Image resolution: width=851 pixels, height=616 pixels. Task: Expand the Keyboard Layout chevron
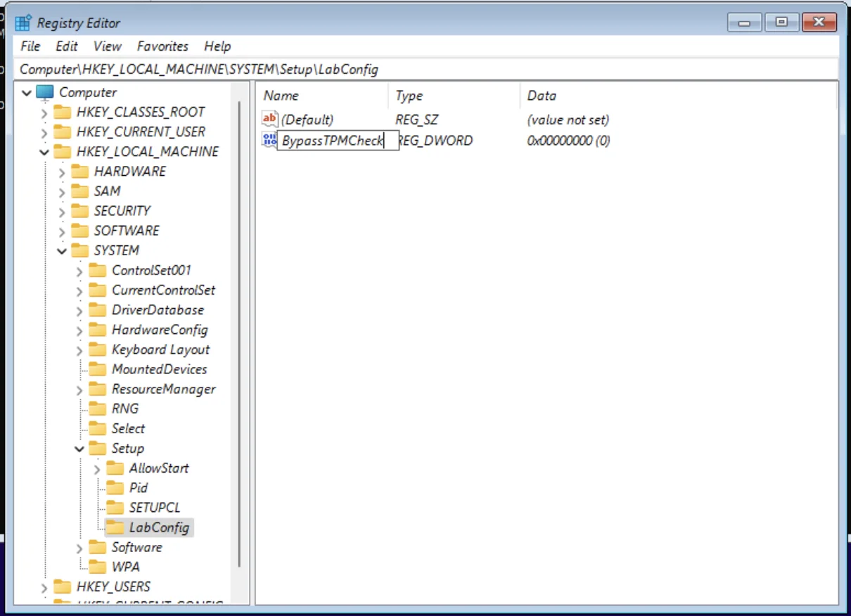pos(79,350)
